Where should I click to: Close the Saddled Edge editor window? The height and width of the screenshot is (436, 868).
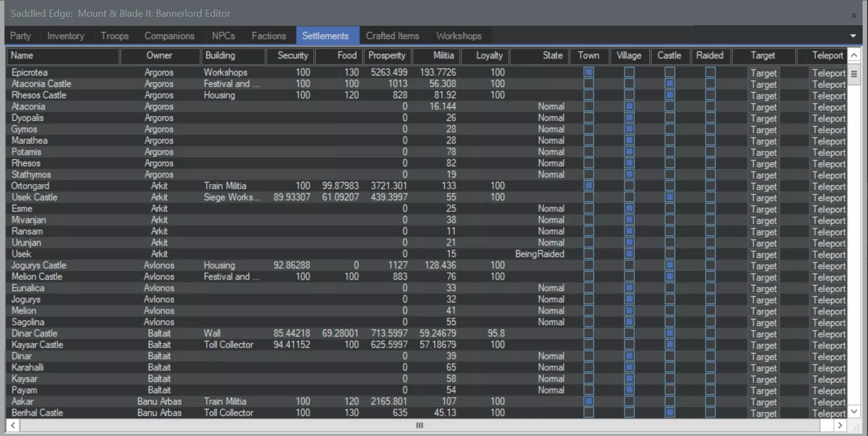854,15
